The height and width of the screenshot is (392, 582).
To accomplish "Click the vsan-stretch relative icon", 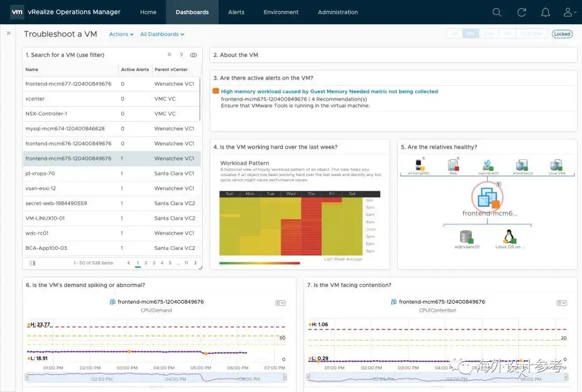I will [x=488, y=165].
